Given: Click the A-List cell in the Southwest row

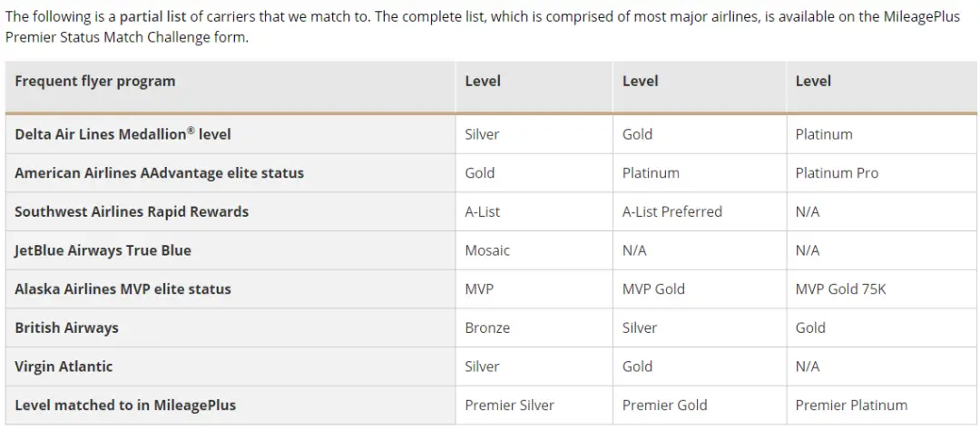Looking at the screenshot, I should (x=482, y=211).
